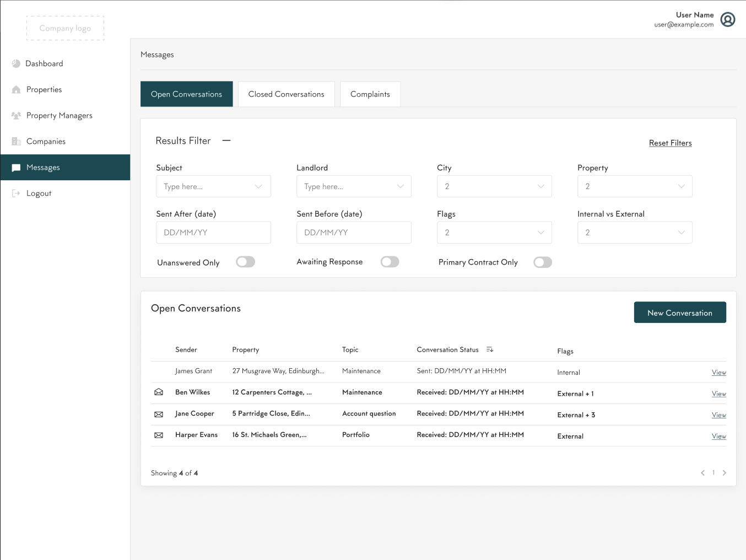
Task: Click the Reset Filters link
Action: coord(670,143)
